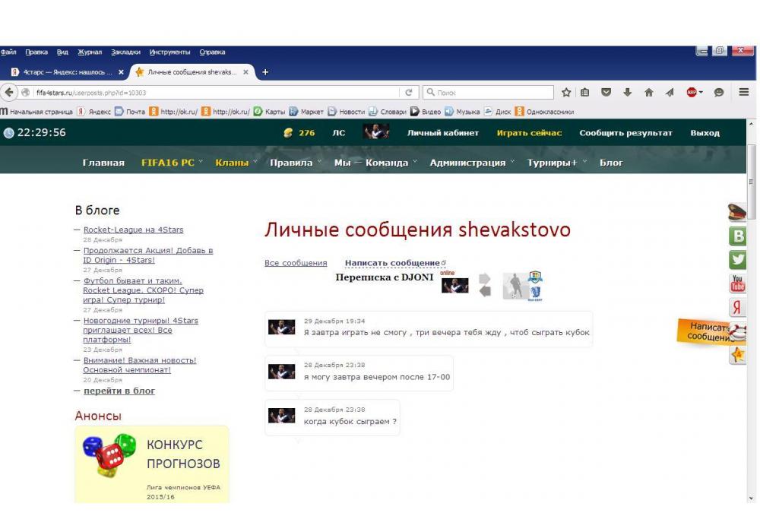Click Играть сейчас in the top bar
Image resolution: width=760 pixels, height=532 pixels.
[x=529, y=133]
